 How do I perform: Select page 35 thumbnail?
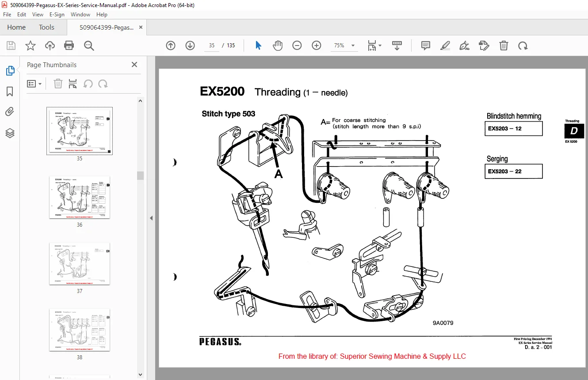pos(80,131)
